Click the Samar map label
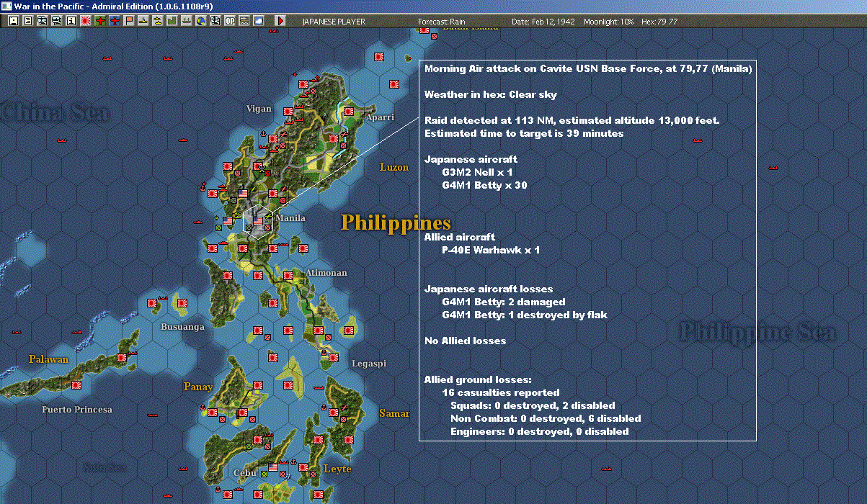The height and width of the screenshot is (504, 867). (x=394, y=413)
